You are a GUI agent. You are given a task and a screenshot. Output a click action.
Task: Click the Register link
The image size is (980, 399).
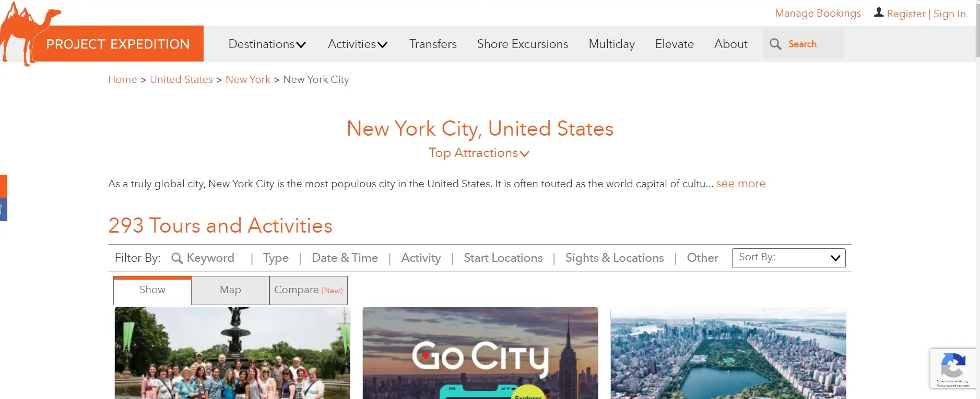(x=906, y=14)
